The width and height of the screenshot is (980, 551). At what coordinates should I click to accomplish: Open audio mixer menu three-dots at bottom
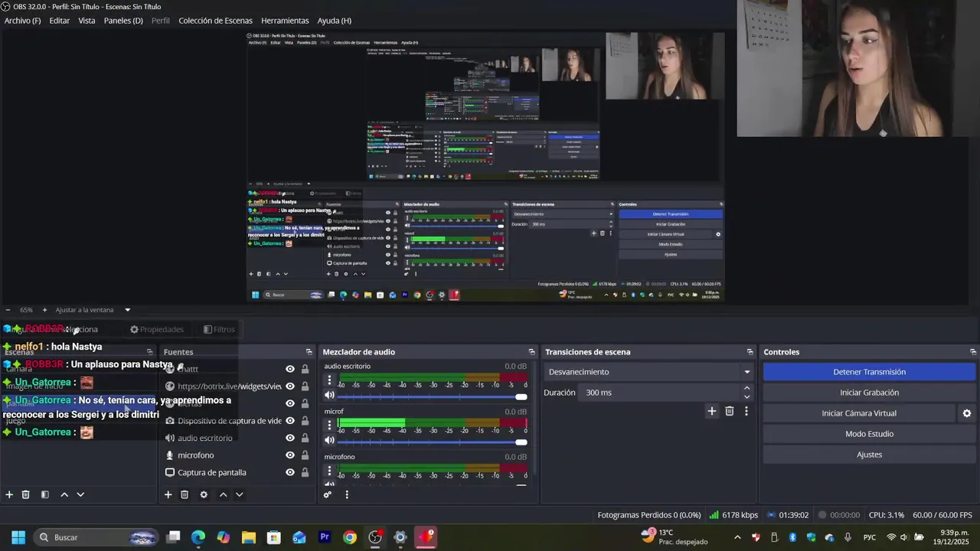(347, 494)
